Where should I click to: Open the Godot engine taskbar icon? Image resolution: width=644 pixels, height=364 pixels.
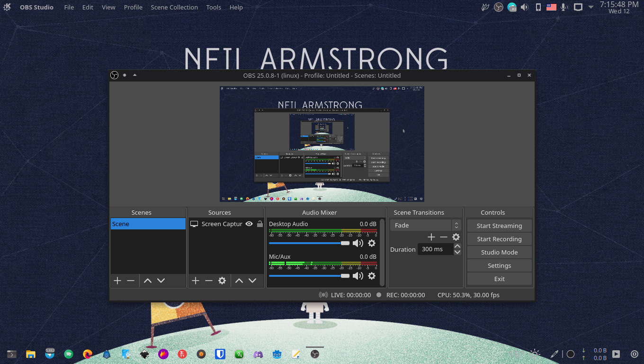(277, 354)
